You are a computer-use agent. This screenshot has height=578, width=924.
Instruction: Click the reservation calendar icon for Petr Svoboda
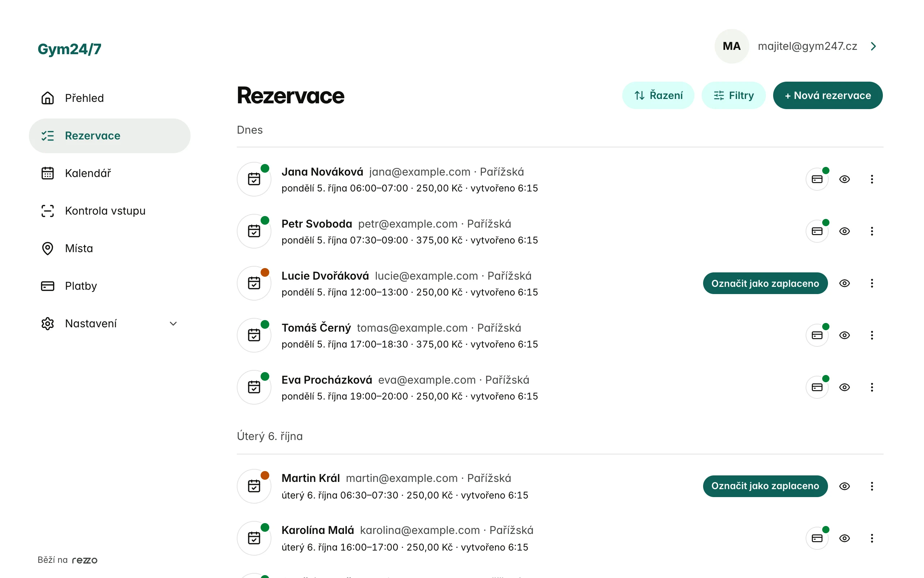254,231
